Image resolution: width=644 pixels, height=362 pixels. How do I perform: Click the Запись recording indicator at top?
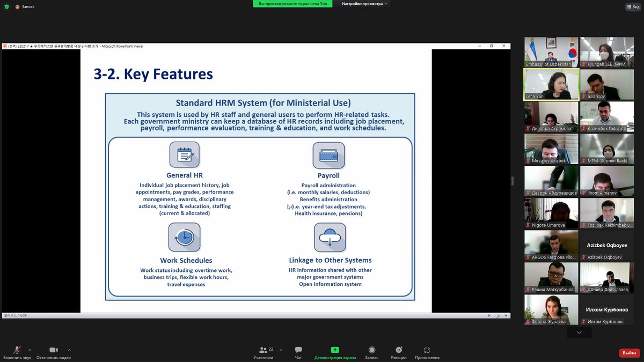[x=25, y=6]
